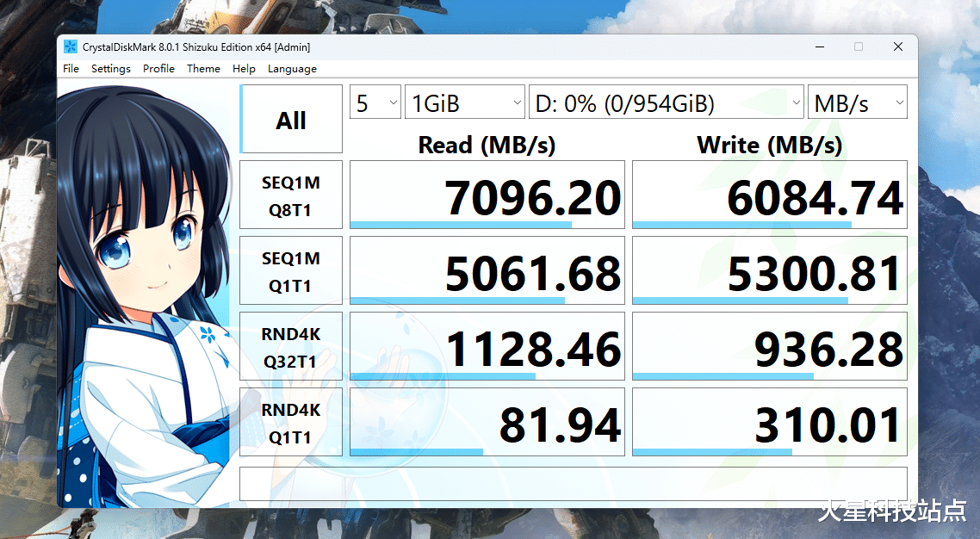980x539 pixels.
Task: Maximize the CrystalDiskMark window
Action: pyautogui.click(x=859, y=46)
